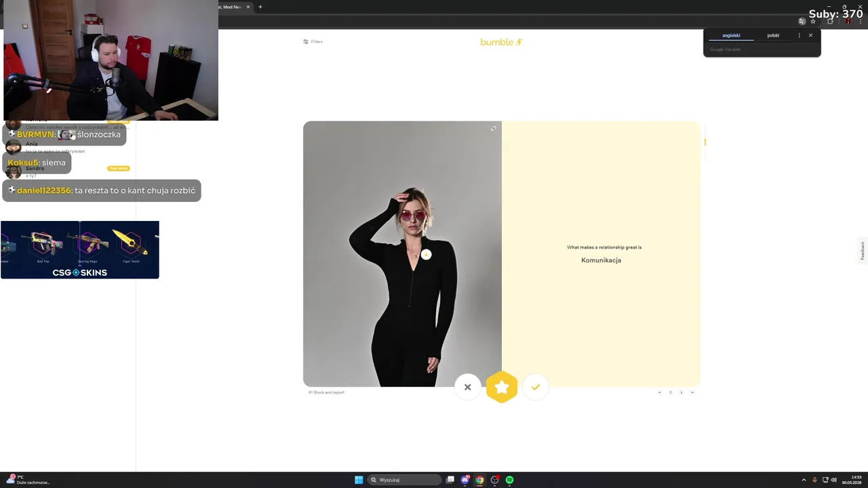Open the weather widget on taskbar
The height and width of the screenshot is (488, 868).
coord(27,480)
